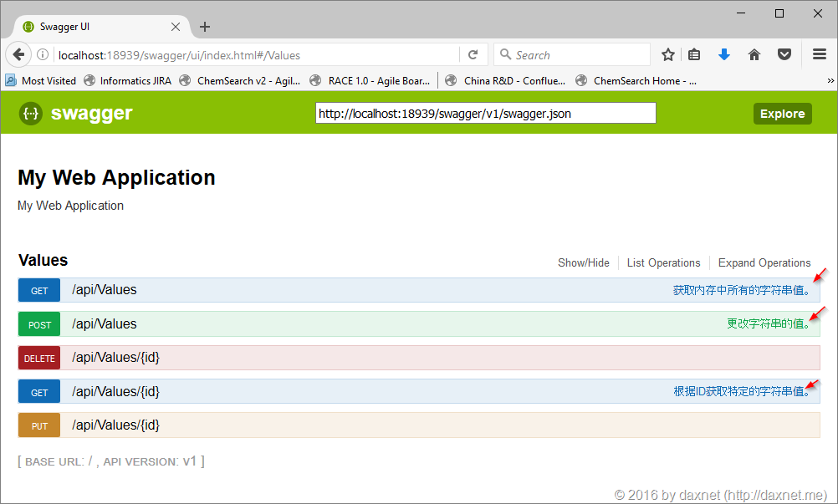Open the bookmarks list icon

[x=694, y=54]
